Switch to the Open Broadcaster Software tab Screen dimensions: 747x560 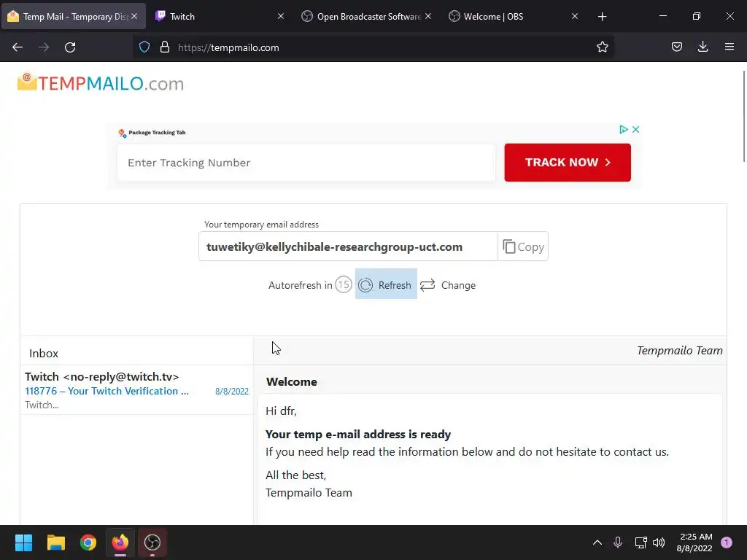click(366, 16)
